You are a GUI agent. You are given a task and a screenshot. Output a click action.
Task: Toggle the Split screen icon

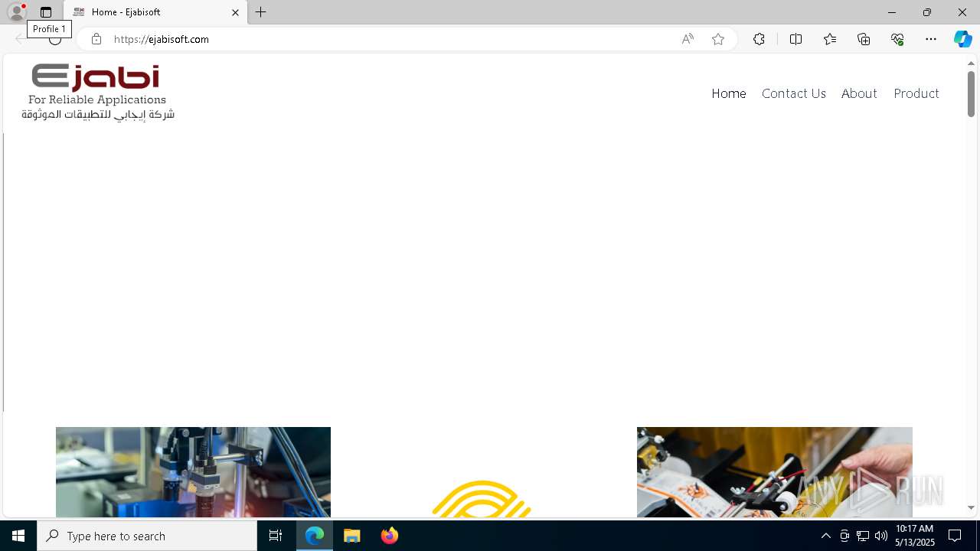(795, 39)
